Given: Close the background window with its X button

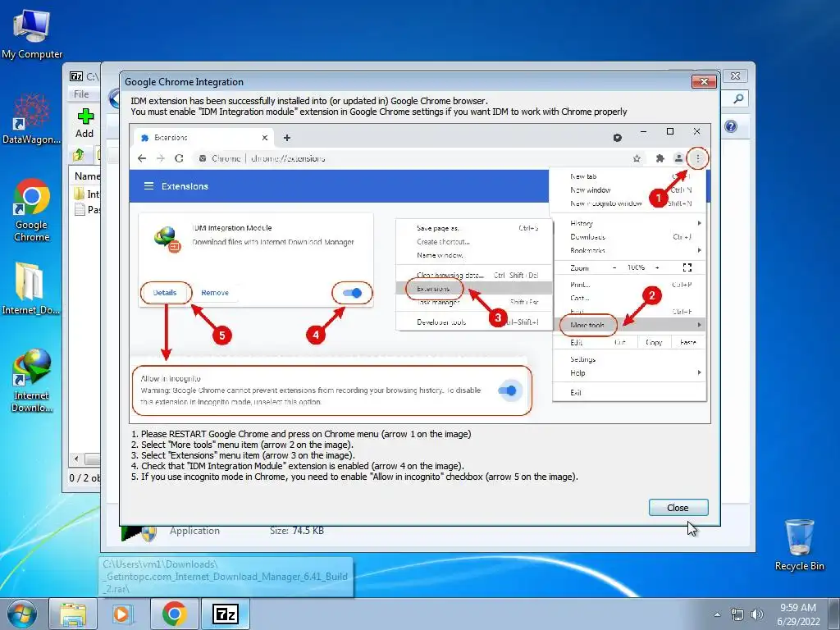Looking at the screenshot, I should pos(736,76).
